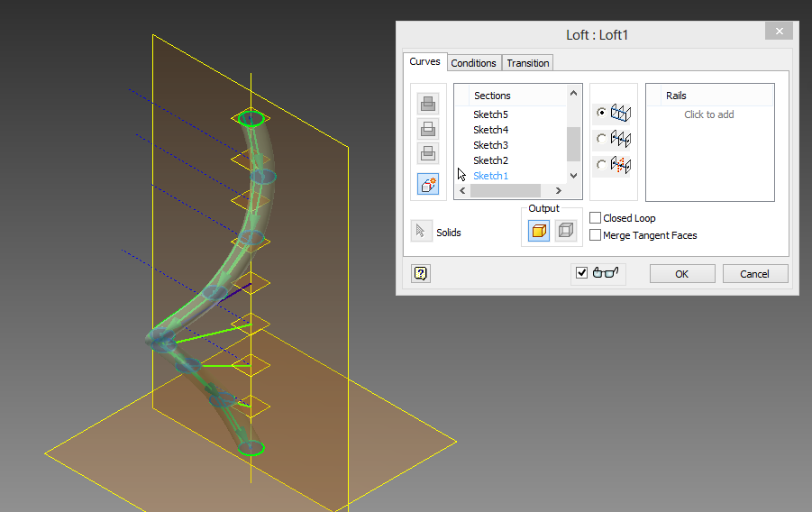Select Sketch5 in Sections list

(490, 114)
